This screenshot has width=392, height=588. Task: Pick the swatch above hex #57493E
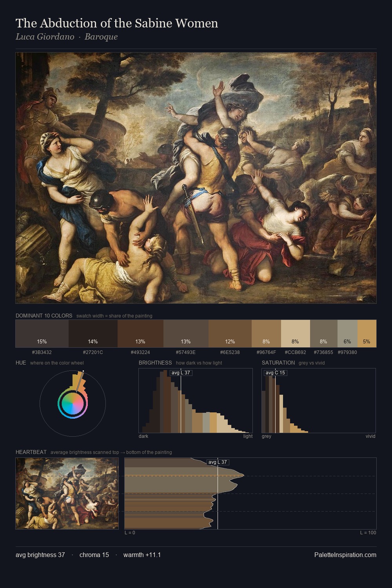186,334
